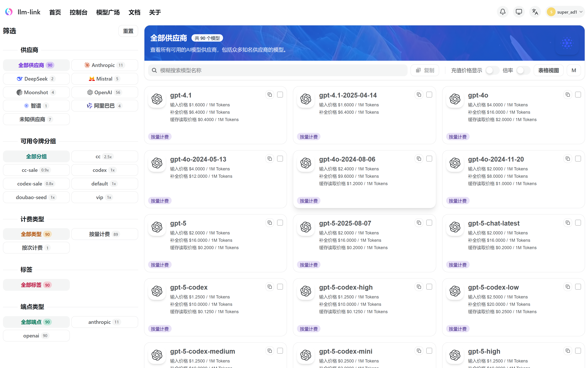Viewport: 588px width, 368px height.
Task: Filter vendors by OpenAI
Action: click(x=105, y=93)
